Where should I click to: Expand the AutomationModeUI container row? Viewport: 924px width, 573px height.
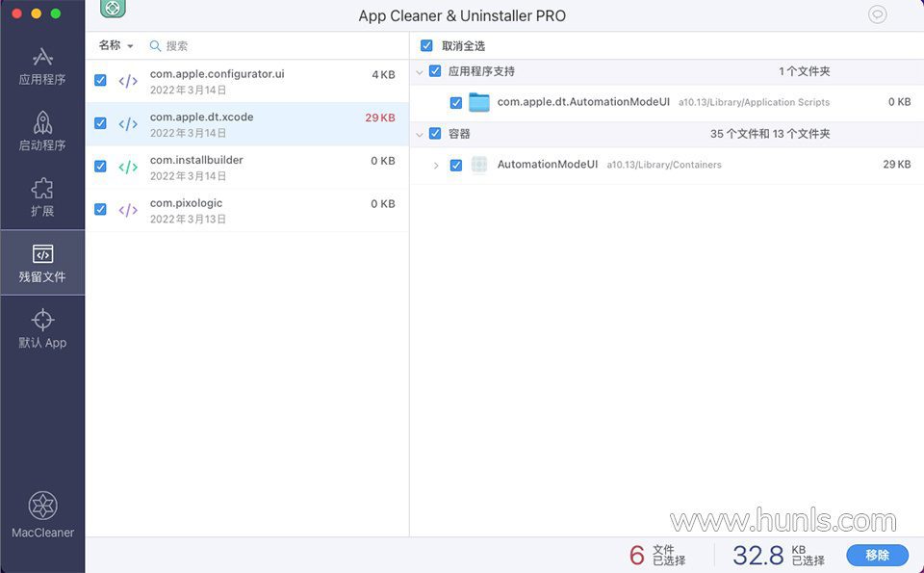(436, 166)
